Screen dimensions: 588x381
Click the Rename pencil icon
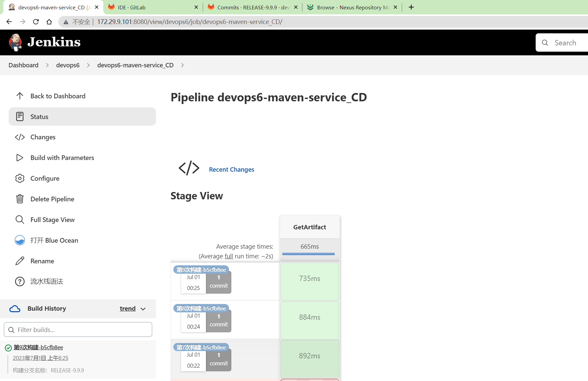(x=20, y=261)
